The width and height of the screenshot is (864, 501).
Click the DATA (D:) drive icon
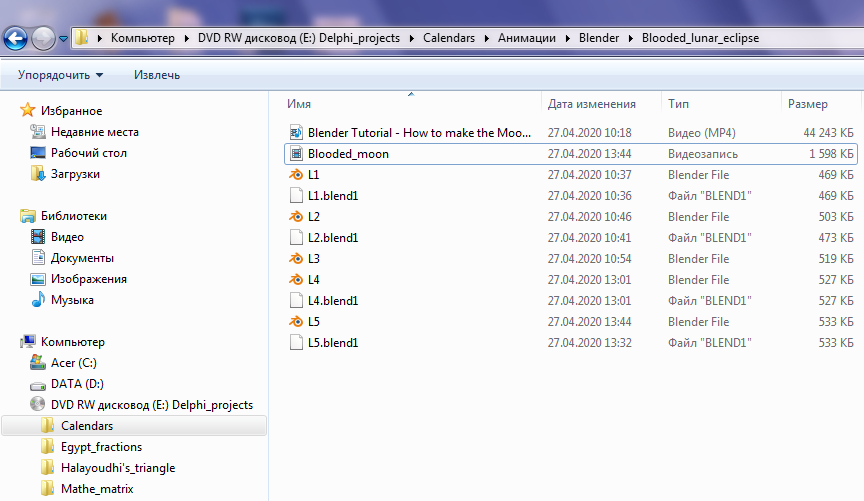(37, 385)
